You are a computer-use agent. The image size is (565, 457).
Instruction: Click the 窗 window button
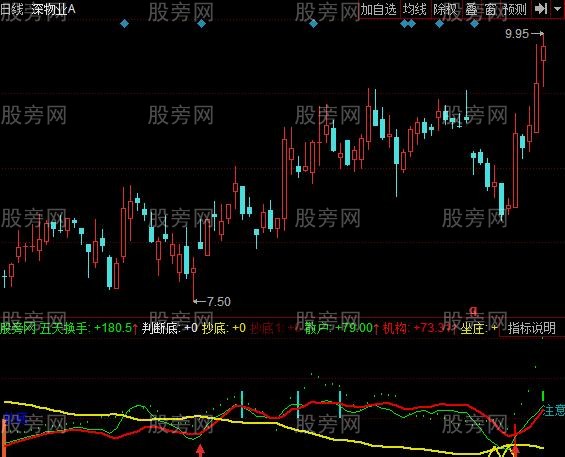(x=490, y=9)
